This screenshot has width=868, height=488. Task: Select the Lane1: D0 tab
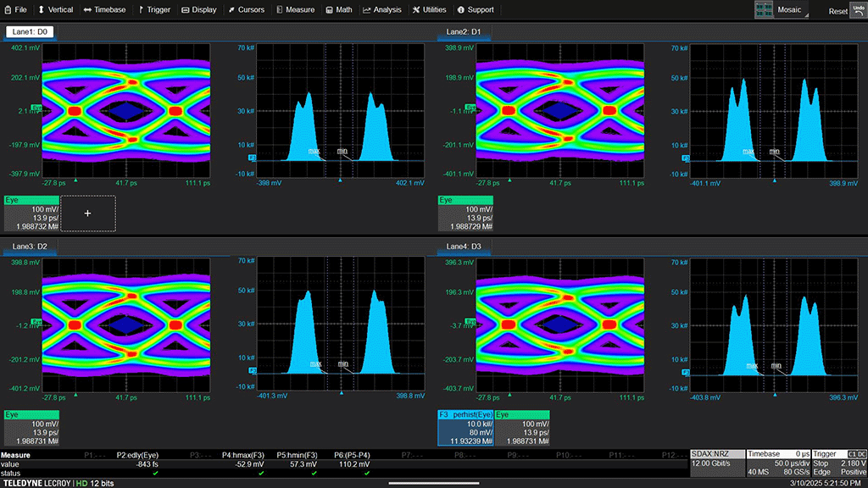30,31
